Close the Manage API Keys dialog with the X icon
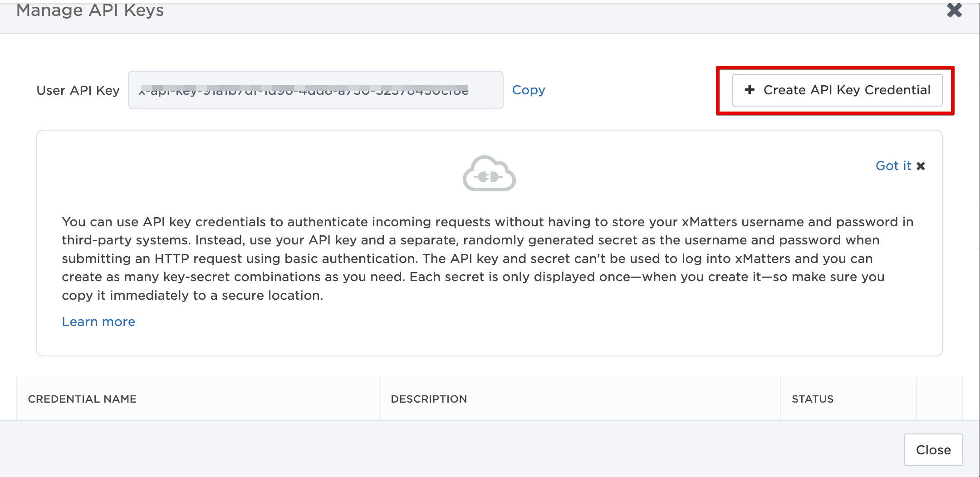Image resolution: width=980 pixels, height=477 pixels. click(954, 10)
